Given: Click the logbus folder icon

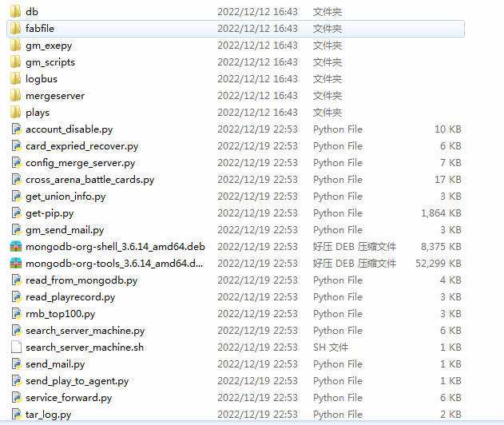Looking at the screenshot, I should click(x=16, y=78).
